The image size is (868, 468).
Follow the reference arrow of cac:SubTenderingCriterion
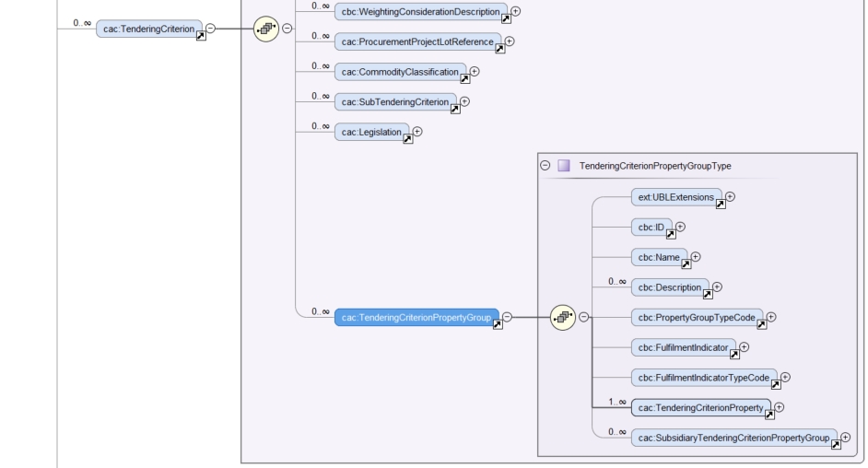click(x=455, y=109)
